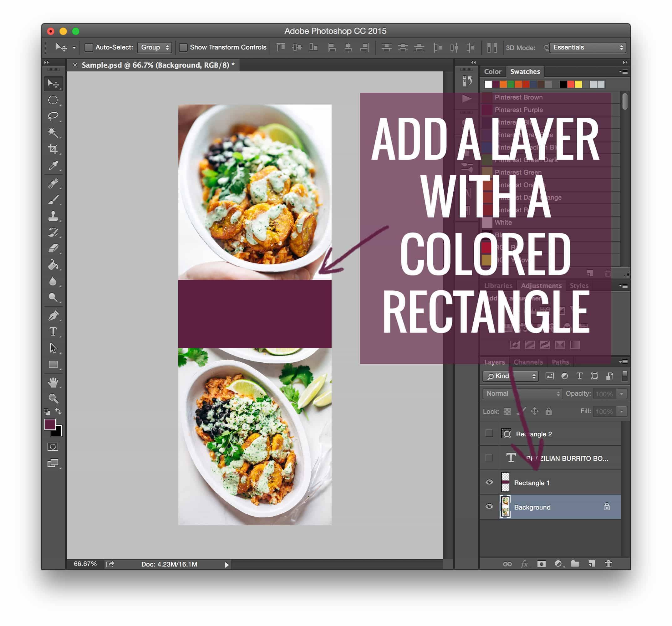Click the add layer style fx icon
This screenshot has height=626, width=672.
(524, 564)
